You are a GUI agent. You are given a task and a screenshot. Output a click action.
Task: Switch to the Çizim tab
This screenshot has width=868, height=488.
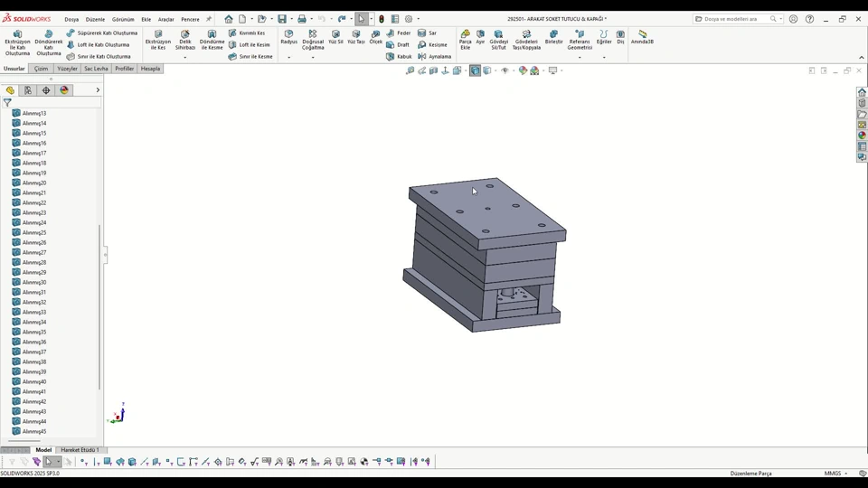pos(41,69)
